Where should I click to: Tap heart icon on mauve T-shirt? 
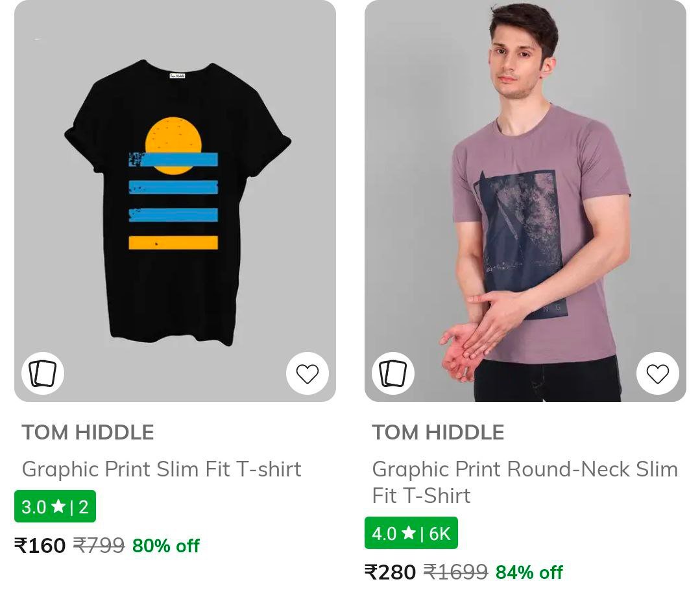point(657,373)
